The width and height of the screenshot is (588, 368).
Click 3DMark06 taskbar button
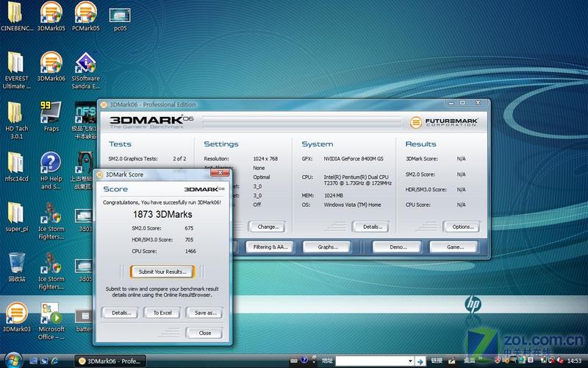tap(110, 361)
